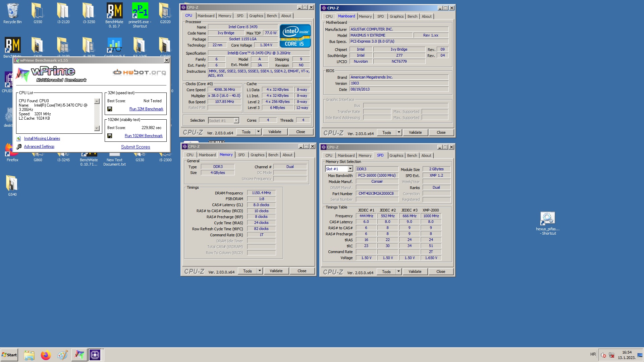Expand Tools dropdown arrow in Mainboard window
This screenshot has height=362, width=644.
tap(399, 132)
